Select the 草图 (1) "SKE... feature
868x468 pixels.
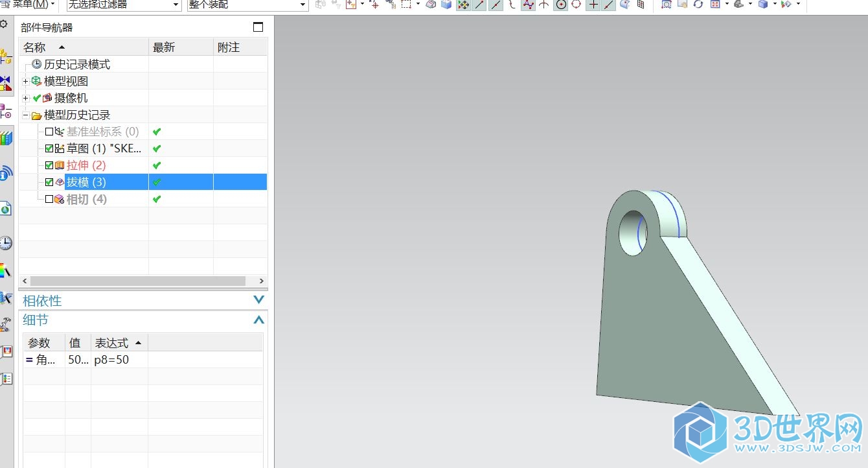104,148
